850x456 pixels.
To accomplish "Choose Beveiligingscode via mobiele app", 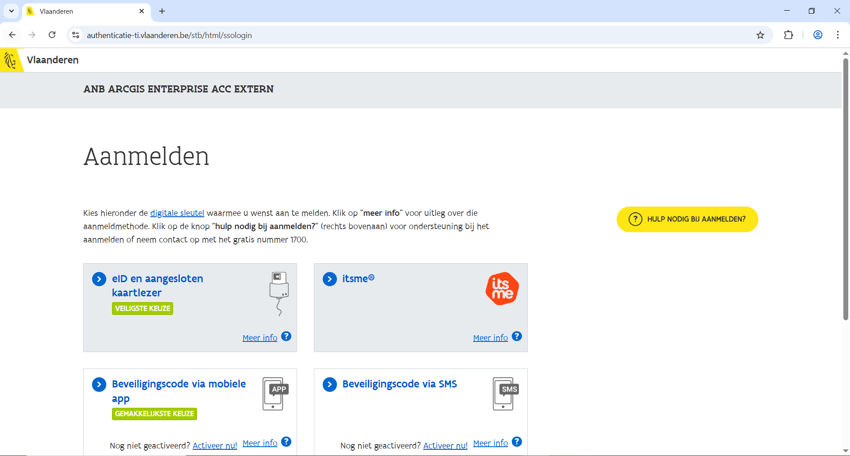I will pyautogui.click(x=178, y=391).
